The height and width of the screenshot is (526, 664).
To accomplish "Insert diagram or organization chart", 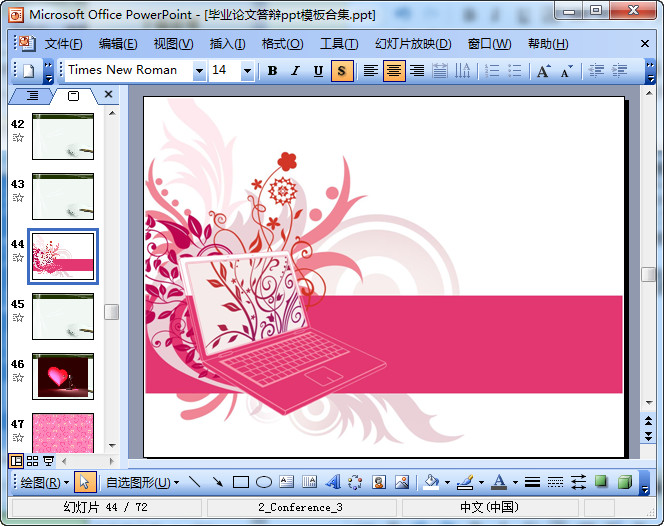I will [355, 482].
